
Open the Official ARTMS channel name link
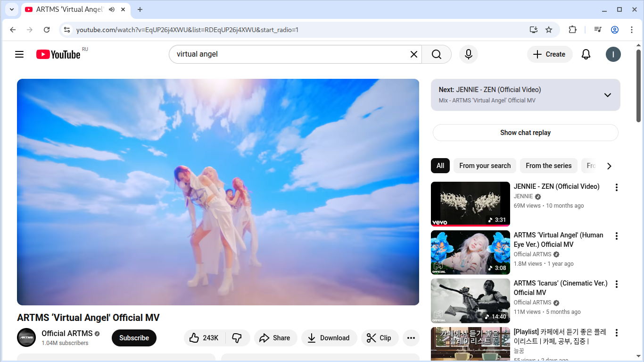(67, 333)
